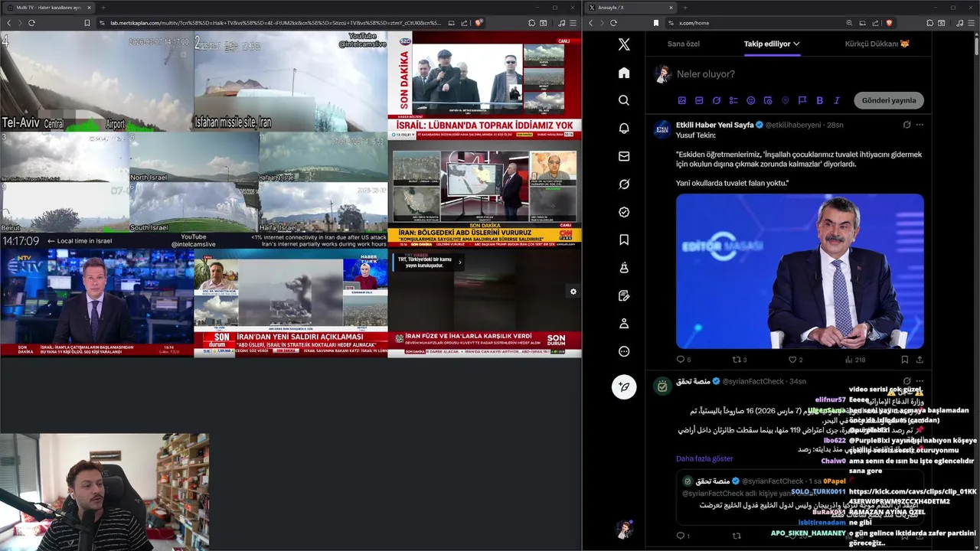Open Brave Shields in Multi TV window

pos(479,23)
